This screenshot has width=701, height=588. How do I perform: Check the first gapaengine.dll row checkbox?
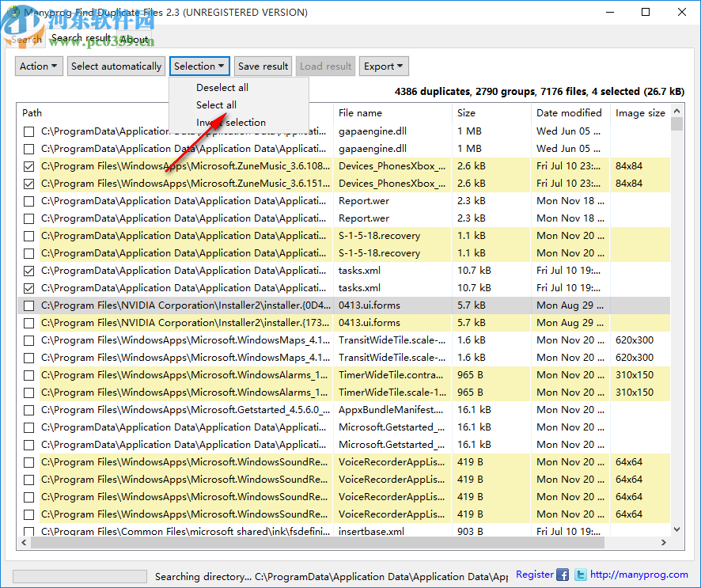coord(28,131)
